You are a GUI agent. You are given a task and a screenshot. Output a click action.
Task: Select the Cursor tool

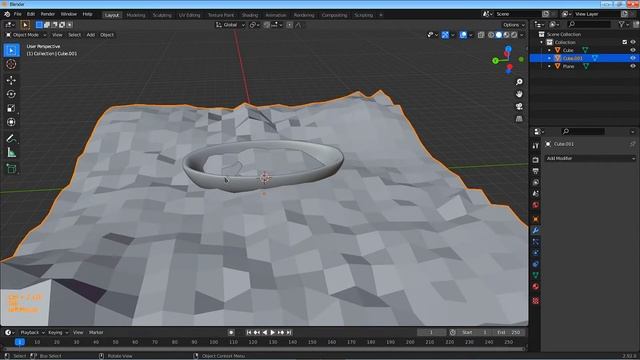11,64
